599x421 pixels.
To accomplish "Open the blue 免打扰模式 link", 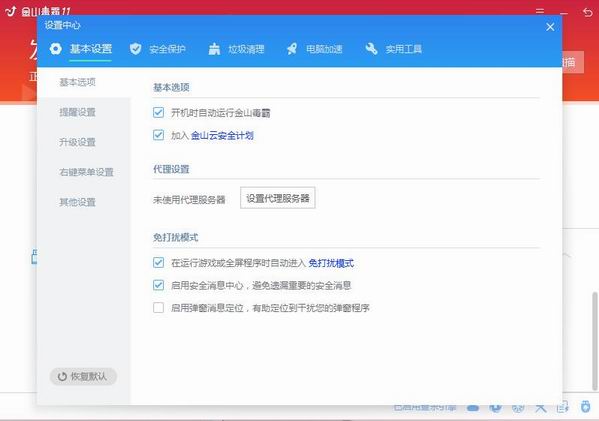I will pyautogui.click(x=331, y=263).
